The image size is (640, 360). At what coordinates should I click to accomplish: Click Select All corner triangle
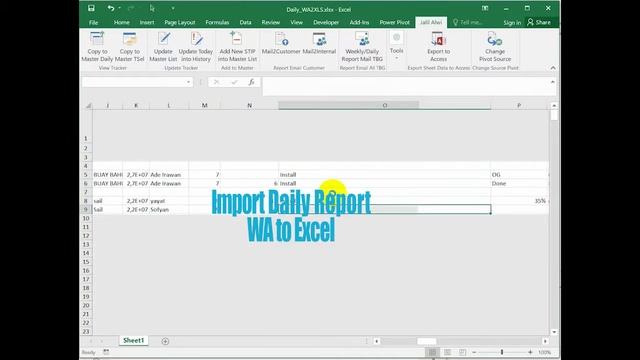[88, 106]
